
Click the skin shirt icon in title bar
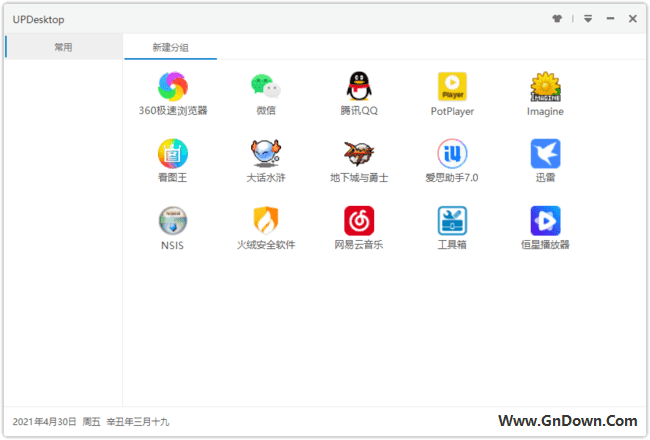click(557, 18)
